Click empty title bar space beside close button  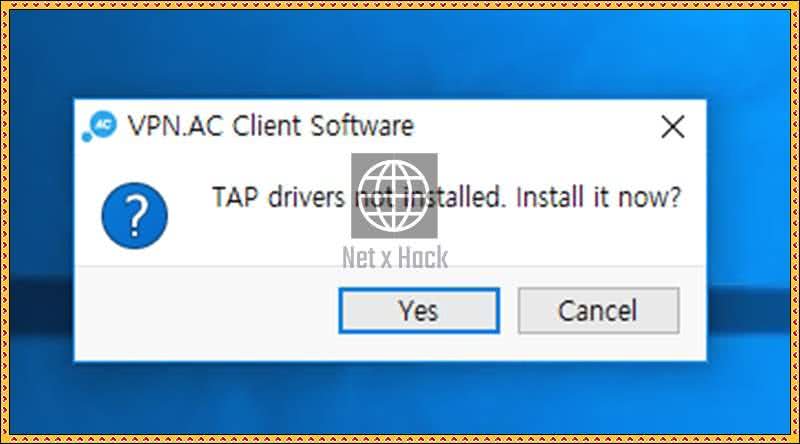click(x=536, y=126)
